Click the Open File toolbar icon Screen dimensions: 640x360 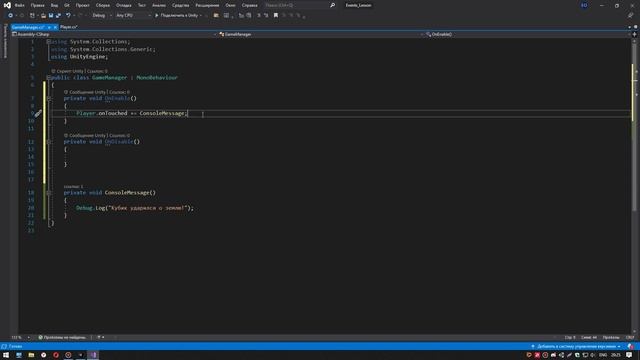[x=43, y=16]
